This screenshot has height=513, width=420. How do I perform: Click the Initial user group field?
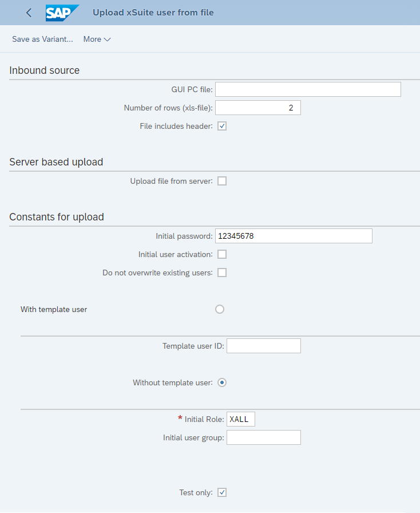pos(264,437)
